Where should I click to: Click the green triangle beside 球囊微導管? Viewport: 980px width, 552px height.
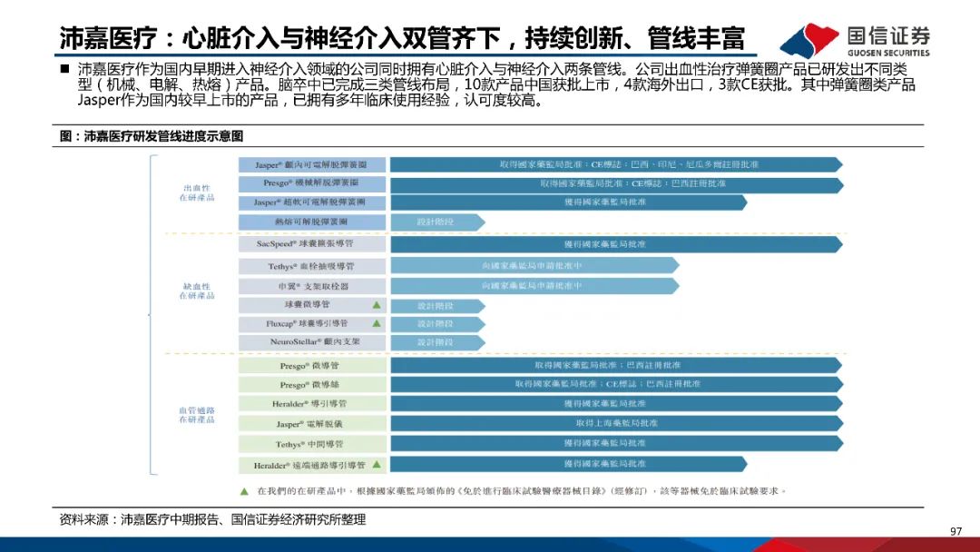click(x=377, y=305)
